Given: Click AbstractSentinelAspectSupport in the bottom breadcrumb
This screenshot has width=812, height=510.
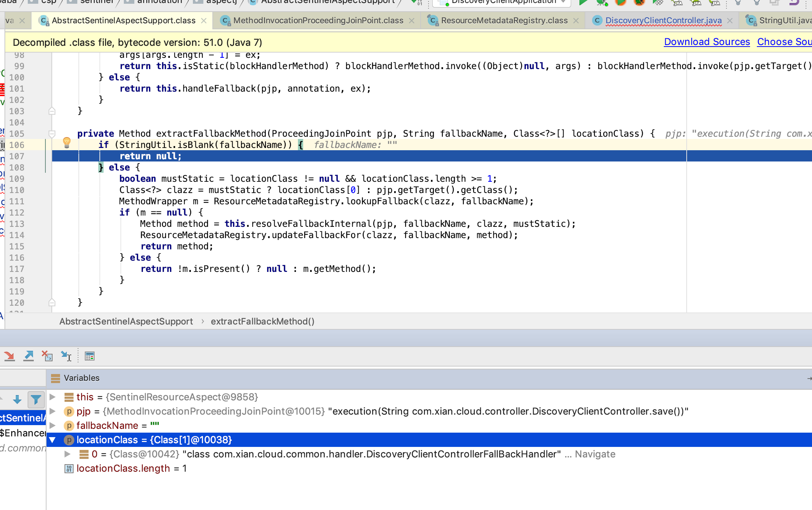Looking at the screenshot, I should point(126,321).
